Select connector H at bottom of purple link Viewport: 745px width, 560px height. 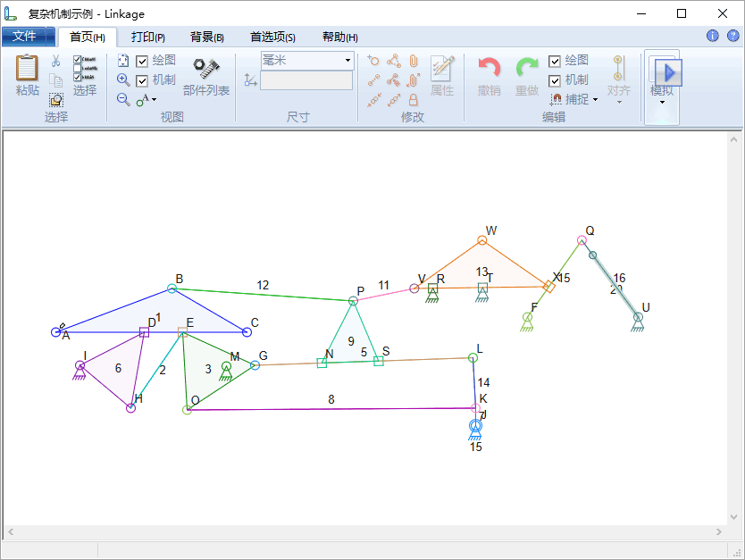(130, 408)
